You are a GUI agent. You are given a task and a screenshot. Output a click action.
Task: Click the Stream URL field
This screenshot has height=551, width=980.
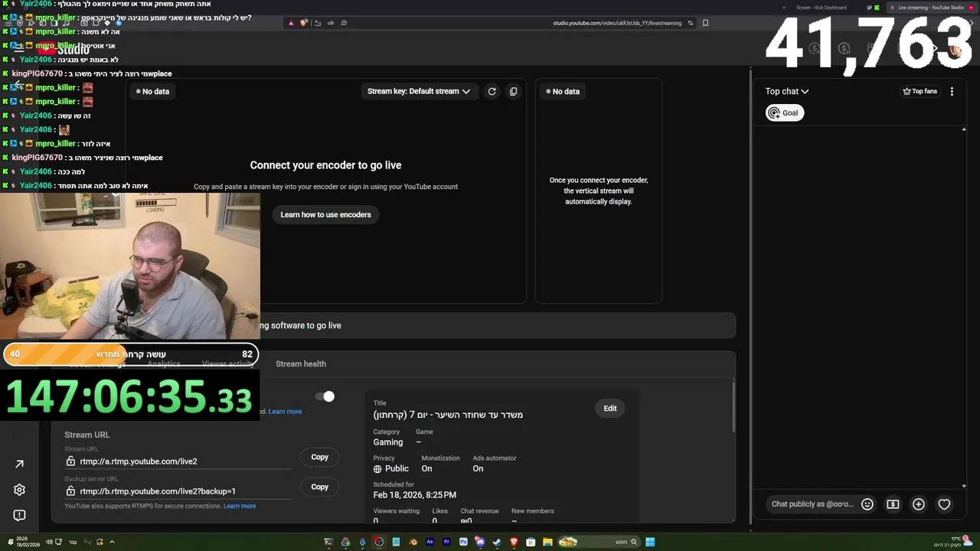pyautogui.click(x=178, y=461)
